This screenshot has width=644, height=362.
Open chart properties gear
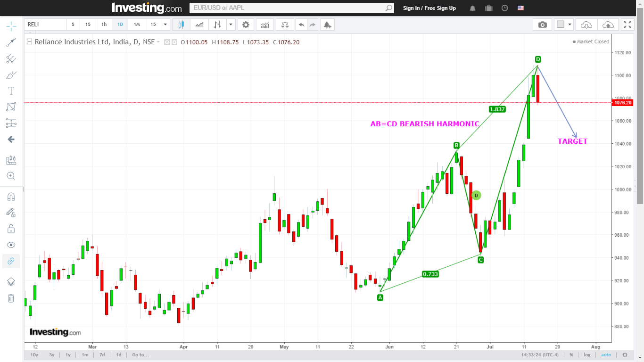point(246,25)
